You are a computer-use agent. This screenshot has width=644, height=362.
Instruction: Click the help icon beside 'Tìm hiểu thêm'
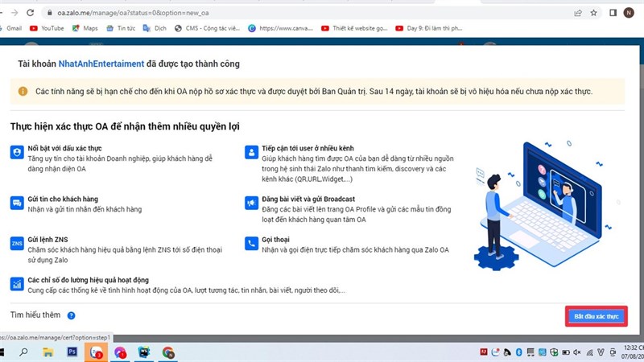pos(71,316)
